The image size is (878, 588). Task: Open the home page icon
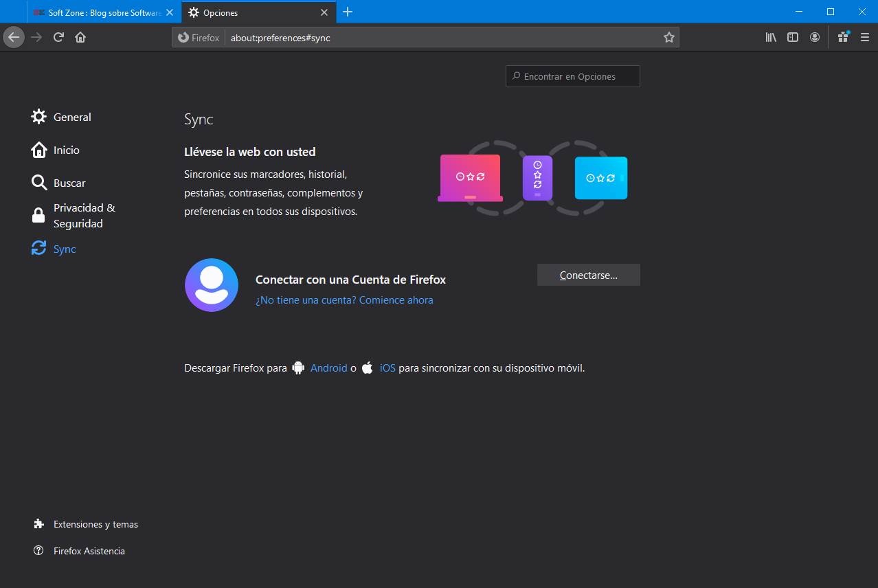80,37
